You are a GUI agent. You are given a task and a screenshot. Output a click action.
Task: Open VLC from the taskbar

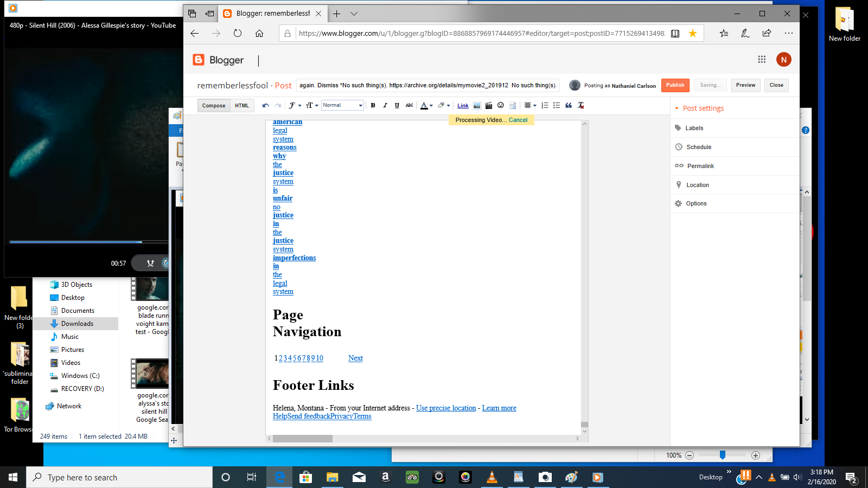[x=492, y=477]
